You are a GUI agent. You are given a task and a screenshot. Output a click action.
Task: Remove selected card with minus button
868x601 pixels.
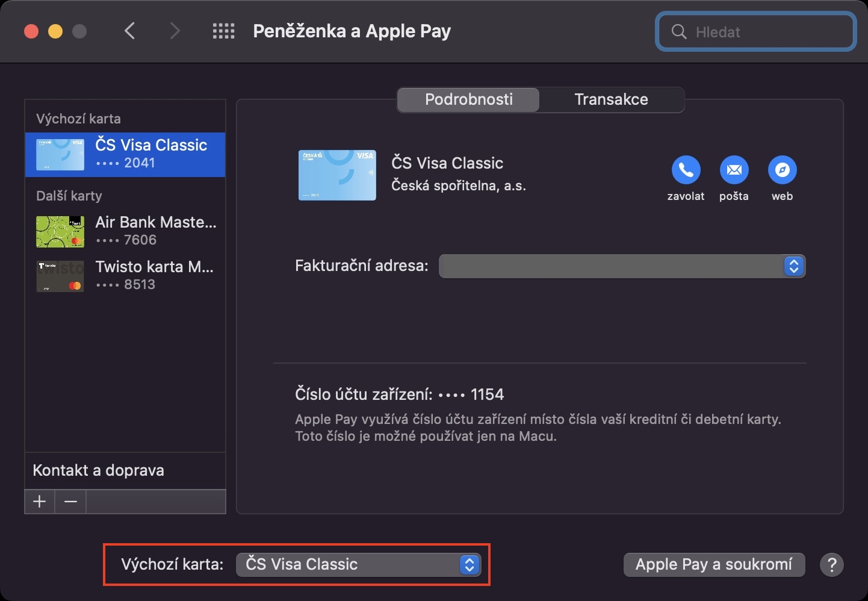click(70, 502)
